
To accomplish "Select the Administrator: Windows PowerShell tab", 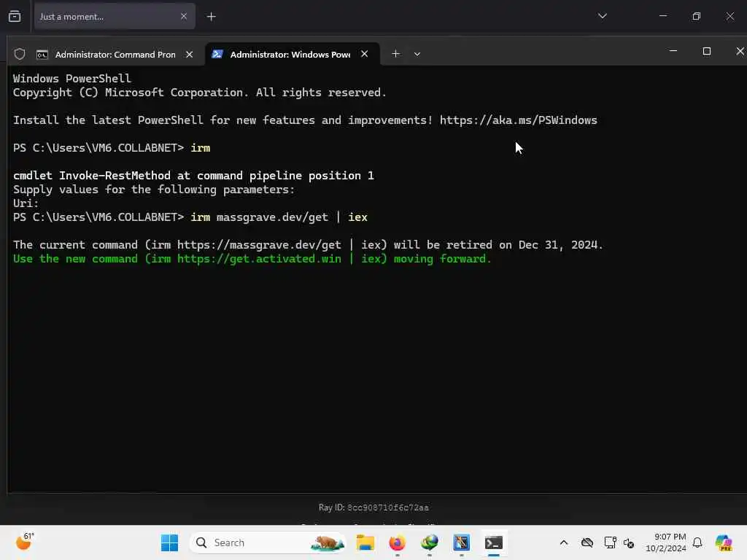I will pyautogui.click(x=292, y=54).
